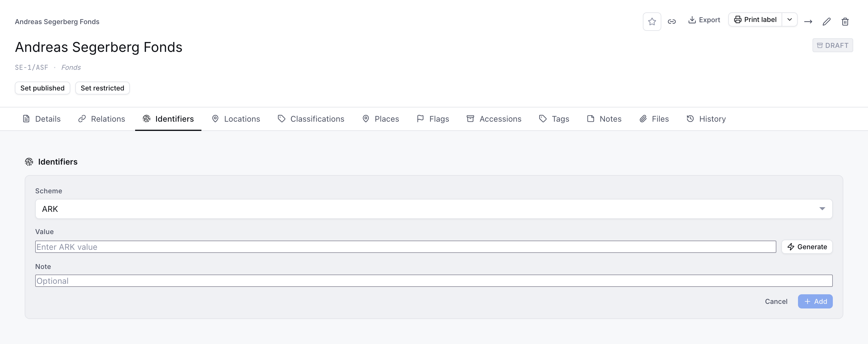This screenshot has width=868, height=344.
Task: Expand the Print label dropdown chevron
Action: (x=789, y=19)
